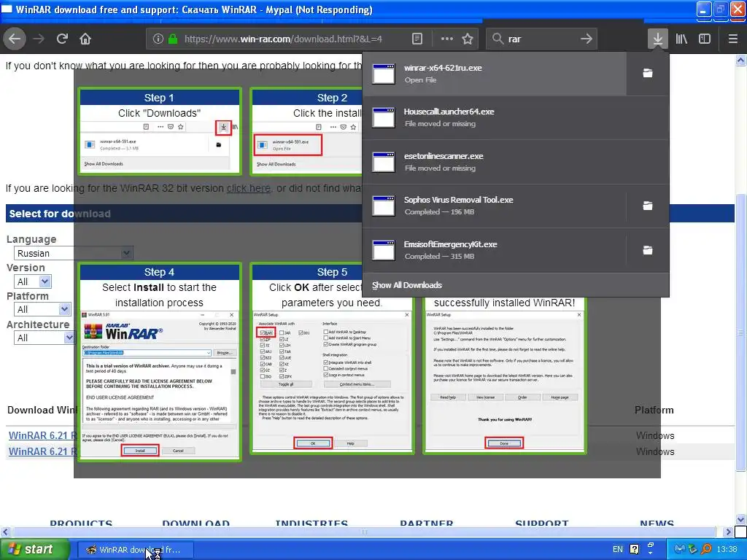The image size is (747, 560).
Task: Click the vertical scrollbar up arrow
Action: 741,60
